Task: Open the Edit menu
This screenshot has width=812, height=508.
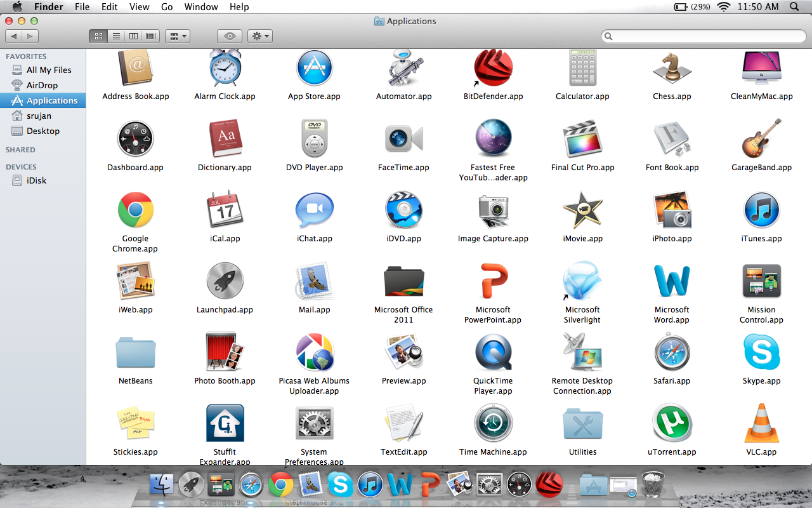Action: 110,7
